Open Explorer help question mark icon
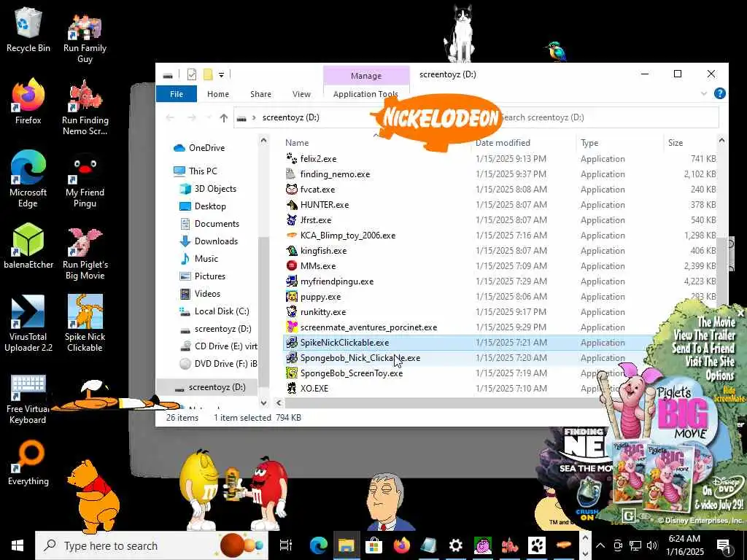 (x=720, y=94)
